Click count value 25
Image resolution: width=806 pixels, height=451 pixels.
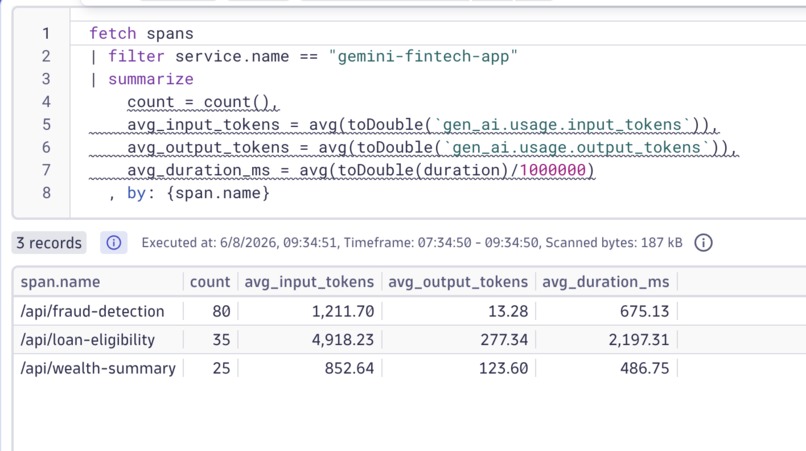(x=221, y=368)
